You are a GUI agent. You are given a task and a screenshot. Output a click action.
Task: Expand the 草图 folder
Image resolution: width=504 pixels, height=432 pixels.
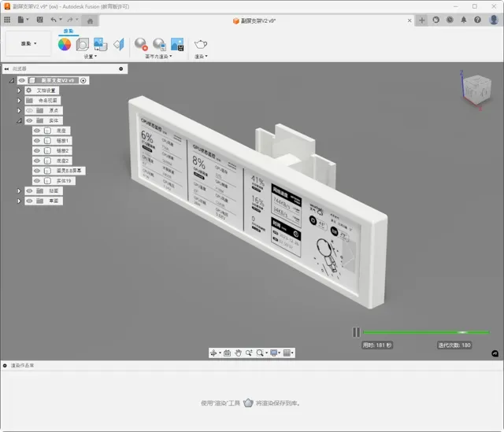[19, 201]
